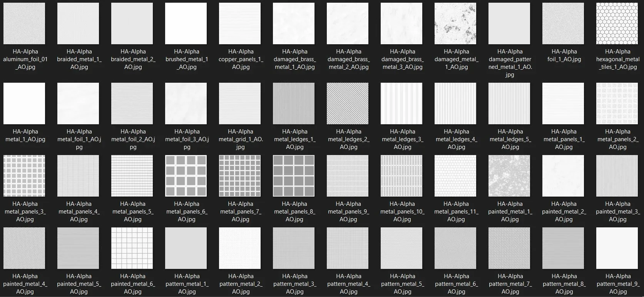Click the pattern_metal_5_AO.jpg thumbnail

click(401, 248)
